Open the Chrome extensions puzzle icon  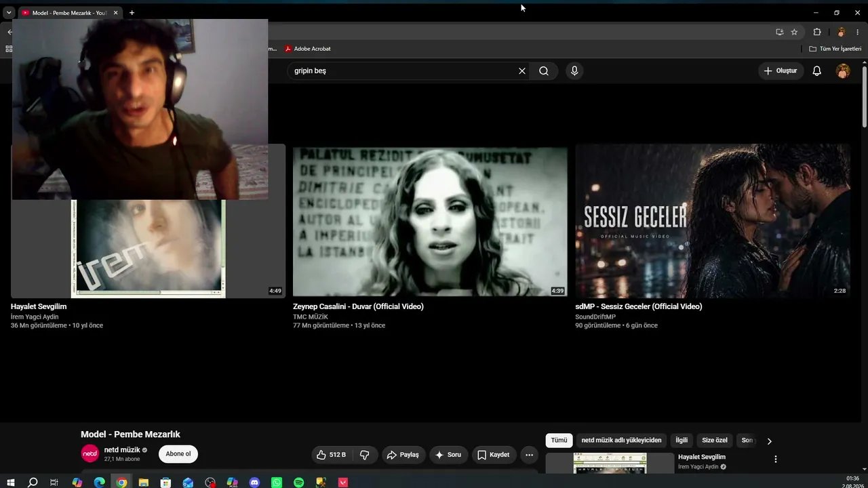click(x=817, y=32)
